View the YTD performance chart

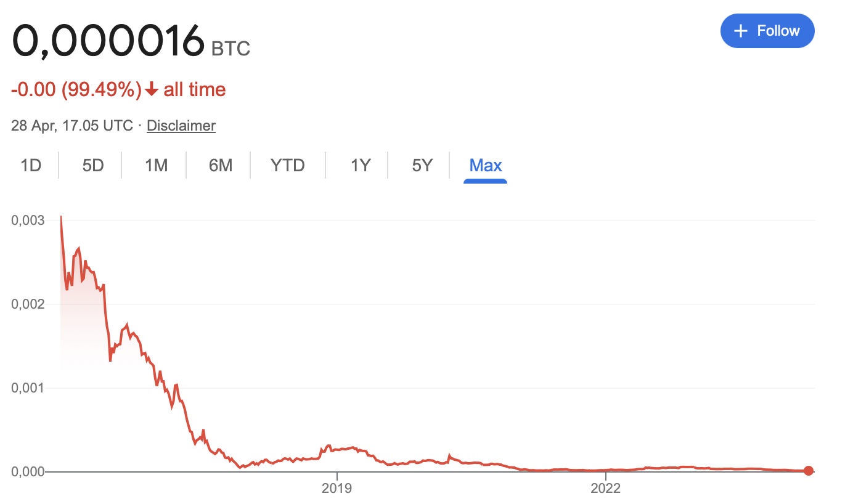[287, 165]
